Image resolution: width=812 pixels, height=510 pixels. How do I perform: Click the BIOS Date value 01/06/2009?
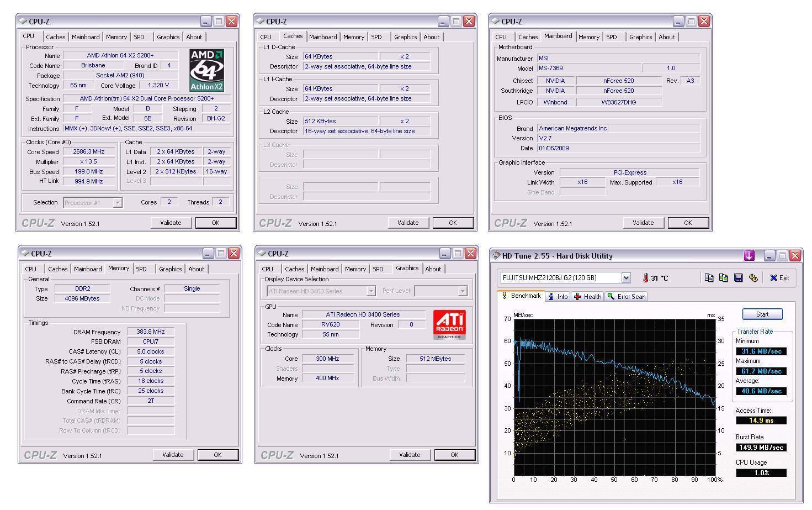pos(618,148)
